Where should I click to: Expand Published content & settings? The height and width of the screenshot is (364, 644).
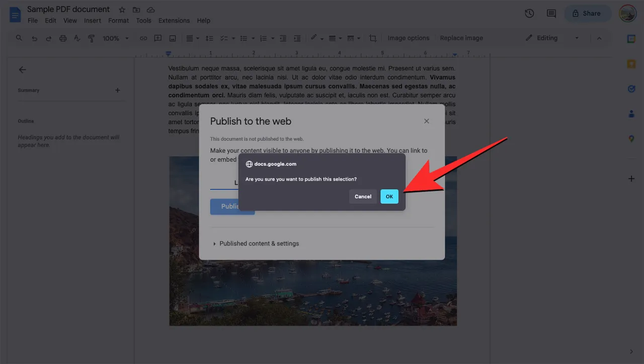click(x=256, y=243)
